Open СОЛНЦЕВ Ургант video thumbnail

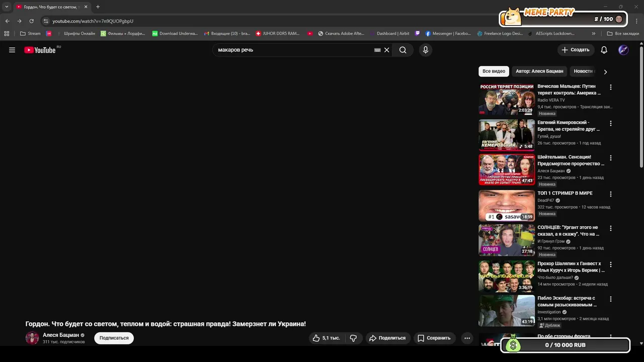pyautogui.click(x=507, y=240)
